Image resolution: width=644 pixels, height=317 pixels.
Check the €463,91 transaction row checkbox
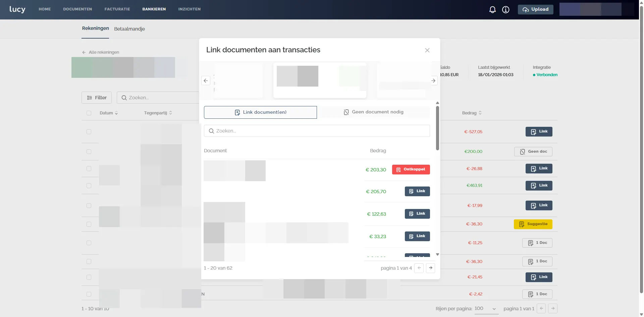pos(89,186)
